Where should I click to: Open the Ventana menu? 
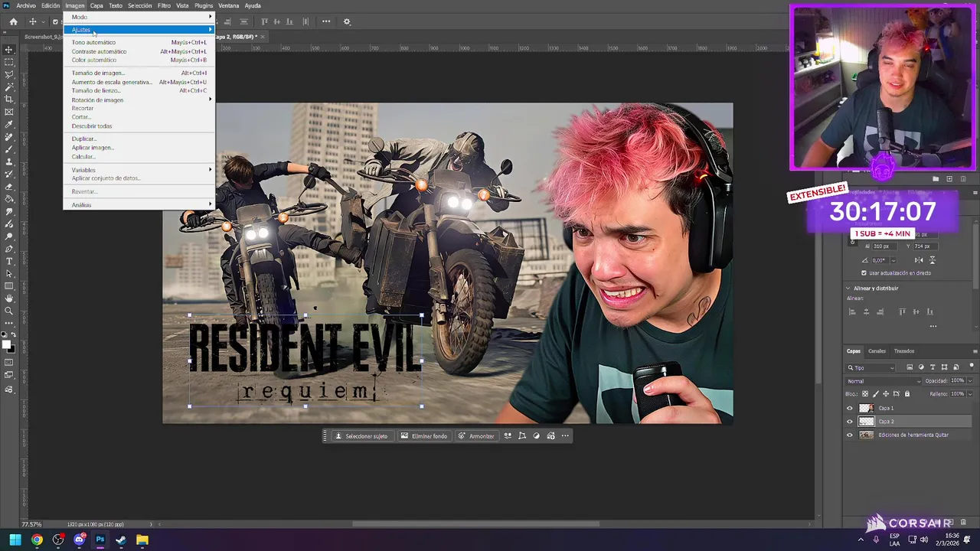[x=228, y=5]
